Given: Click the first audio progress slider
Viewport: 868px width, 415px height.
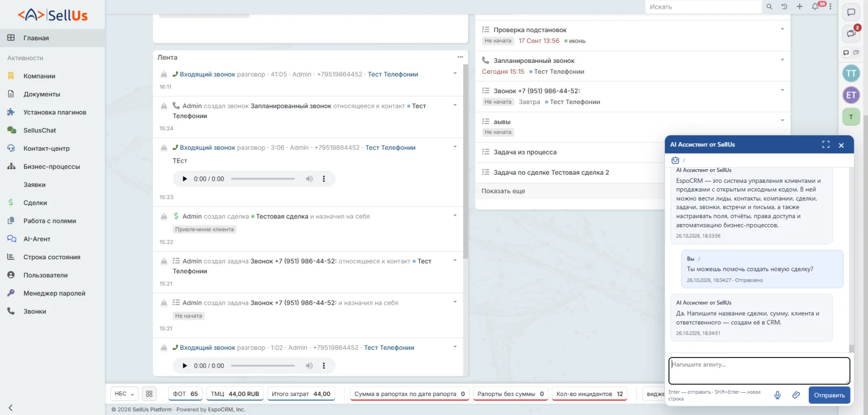Looking at the screenshot, I should 263,178.
